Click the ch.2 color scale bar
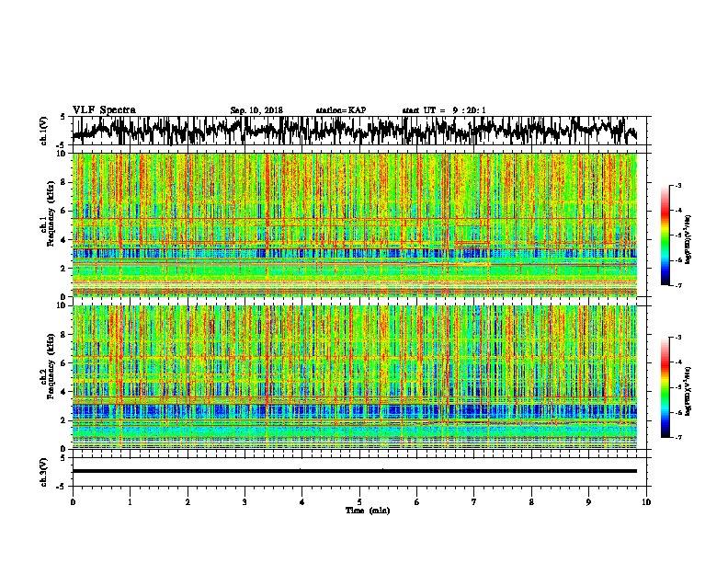The image size is (728, 563). click(x=665, y=387)
